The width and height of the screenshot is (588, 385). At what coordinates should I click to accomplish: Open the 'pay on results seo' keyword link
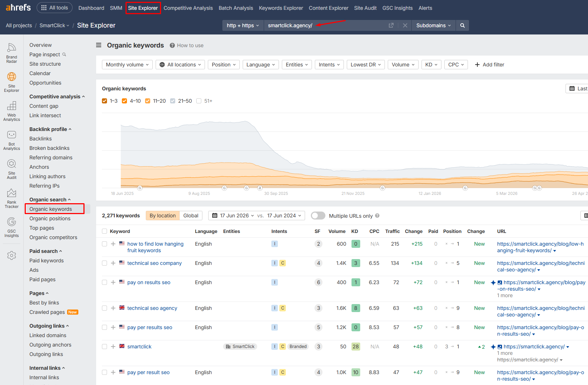[x=149, y=282]
